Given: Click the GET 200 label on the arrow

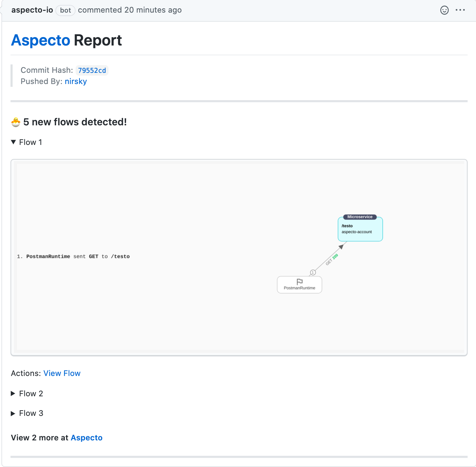Looking at the screenshot, I should 331,260.
